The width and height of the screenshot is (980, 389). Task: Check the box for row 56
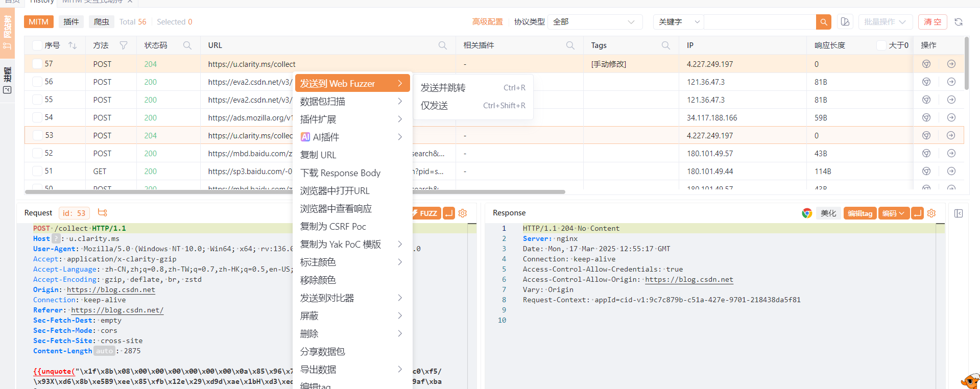(37, 82)
